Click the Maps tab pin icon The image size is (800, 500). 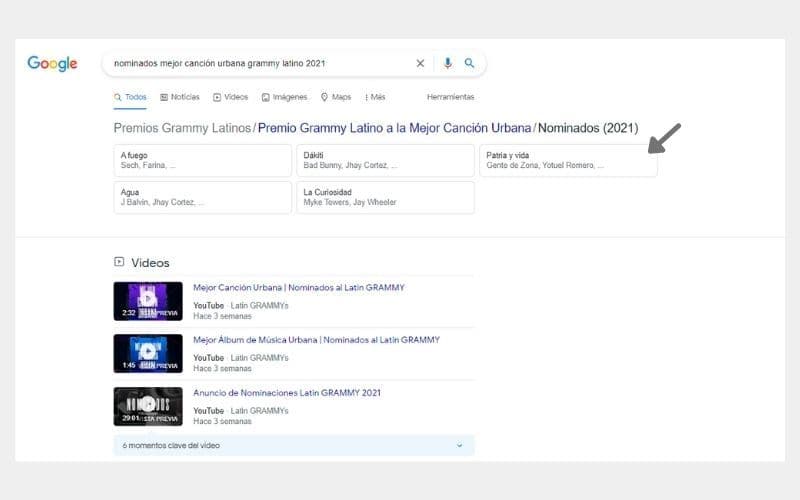(324, 97)
